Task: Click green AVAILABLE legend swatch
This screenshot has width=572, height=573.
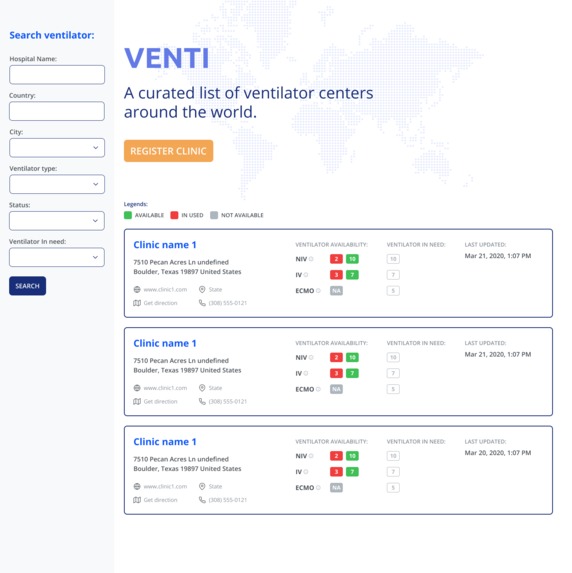Action: (128, 215)
